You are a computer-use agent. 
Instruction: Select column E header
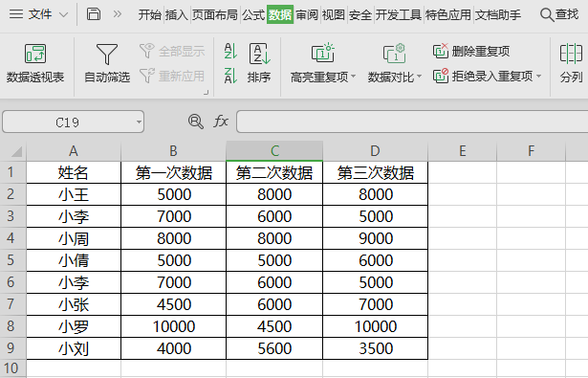pos(463,151)
